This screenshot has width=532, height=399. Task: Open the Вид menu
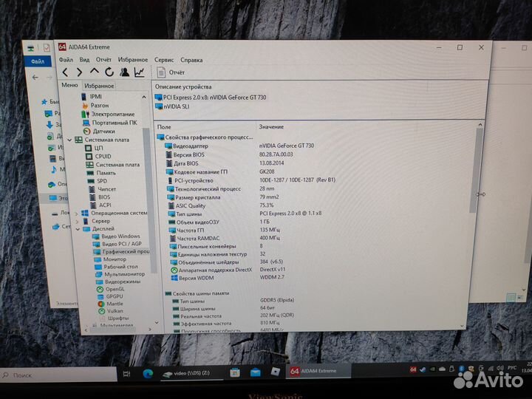(84, 60)
